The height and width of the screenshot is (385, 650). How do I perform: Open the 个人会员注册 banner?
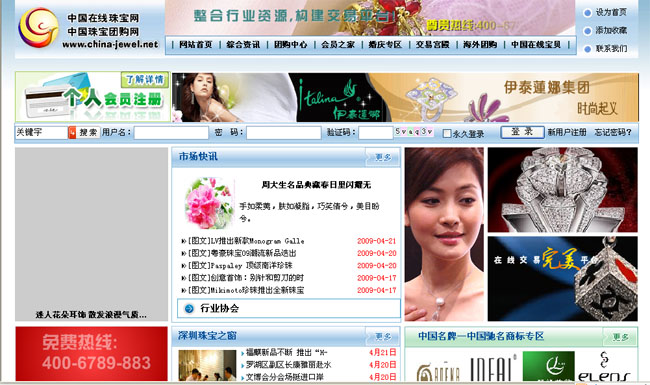(x=93, y=97)
